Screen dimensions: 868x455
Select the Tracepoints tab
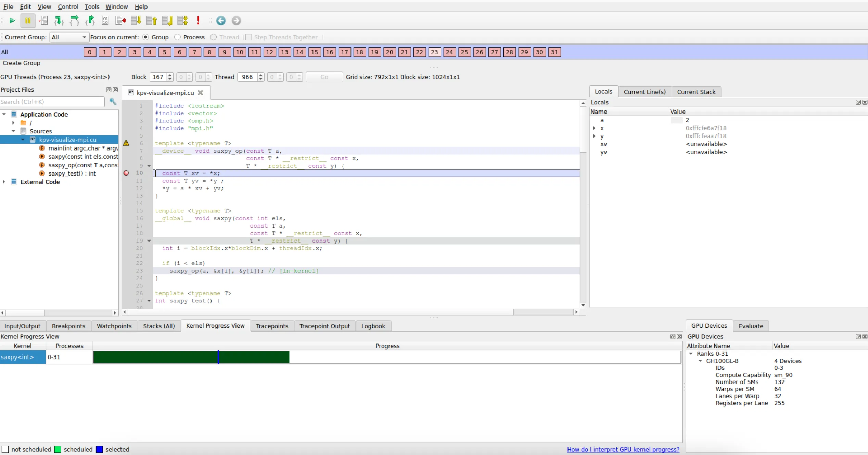(x=272, y=326)
